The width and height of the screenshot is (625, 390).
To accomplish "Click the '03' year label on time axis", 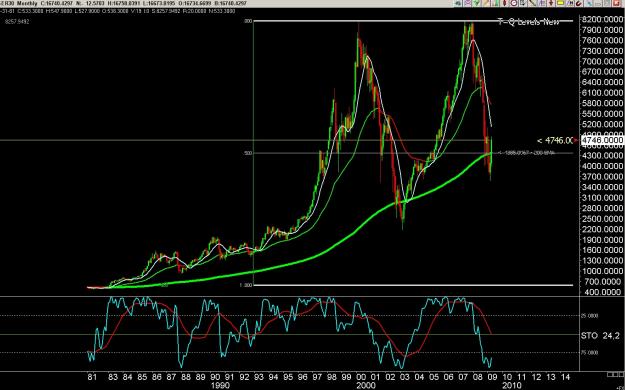I will (405, 377).
